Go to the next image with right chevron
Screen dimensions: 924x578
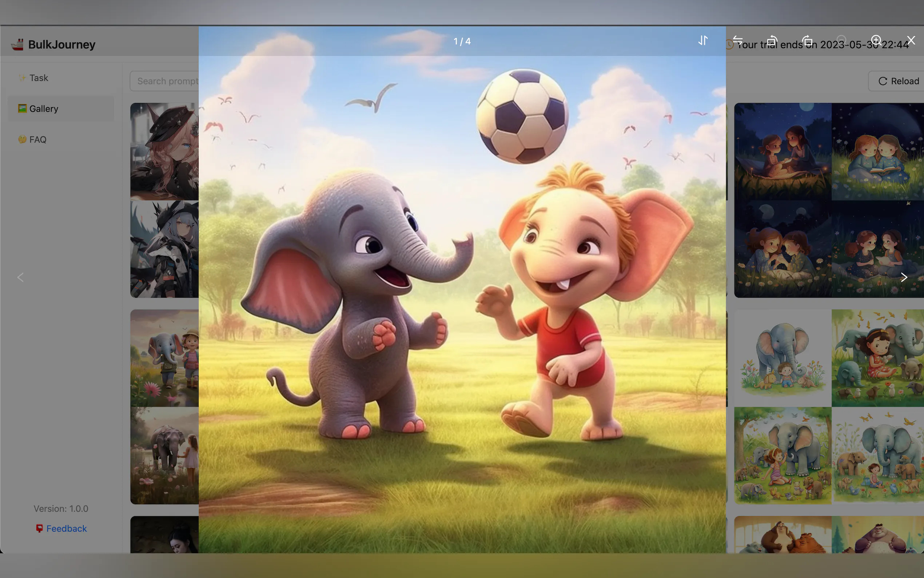pyautogui.click(x=903, y=277)
